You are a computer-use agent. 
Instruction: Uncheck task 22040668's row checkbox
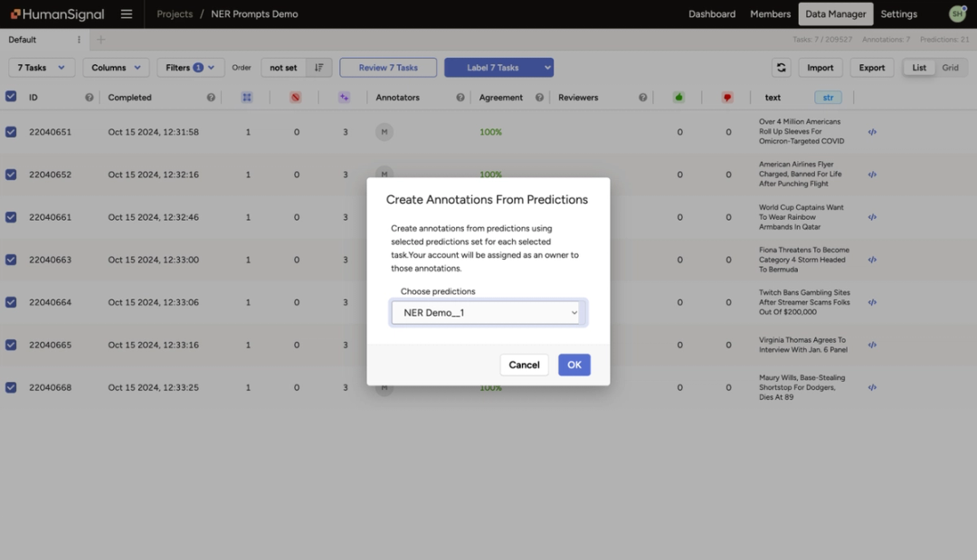coord(10,387)
